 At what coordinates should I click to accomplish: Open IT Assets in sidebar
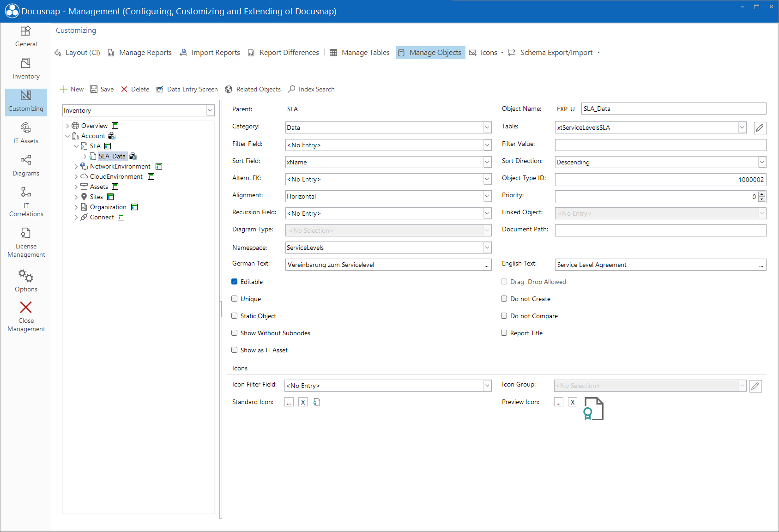point(26,133)
